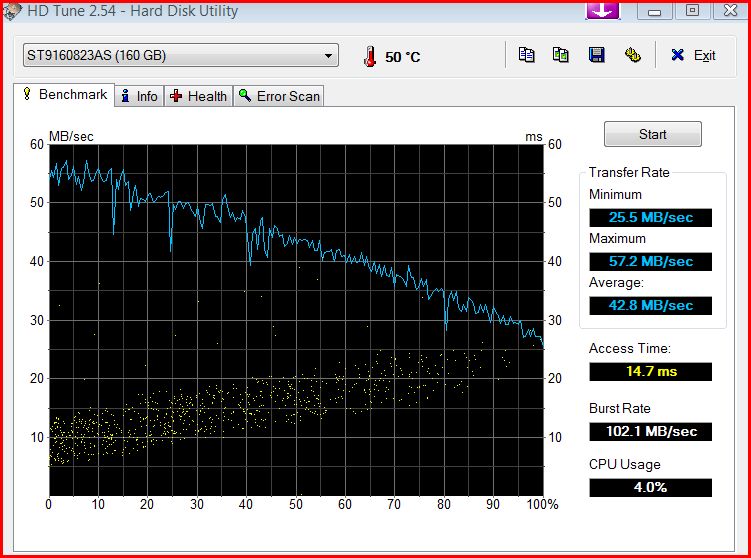751x558 pixels.
Task: Select the Maximum 57.2 MB/sec field
Action: point(650,261)
